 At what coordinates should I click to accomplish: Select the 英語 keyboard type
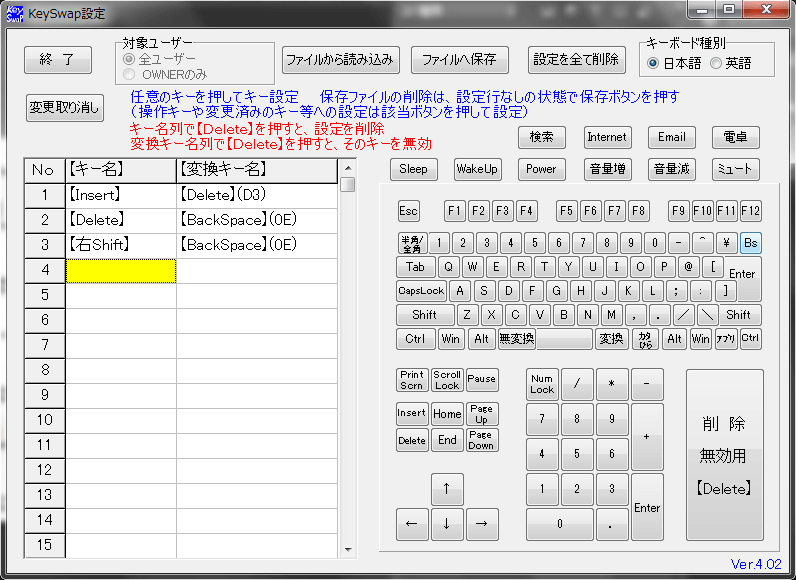[x=715, y=63]
